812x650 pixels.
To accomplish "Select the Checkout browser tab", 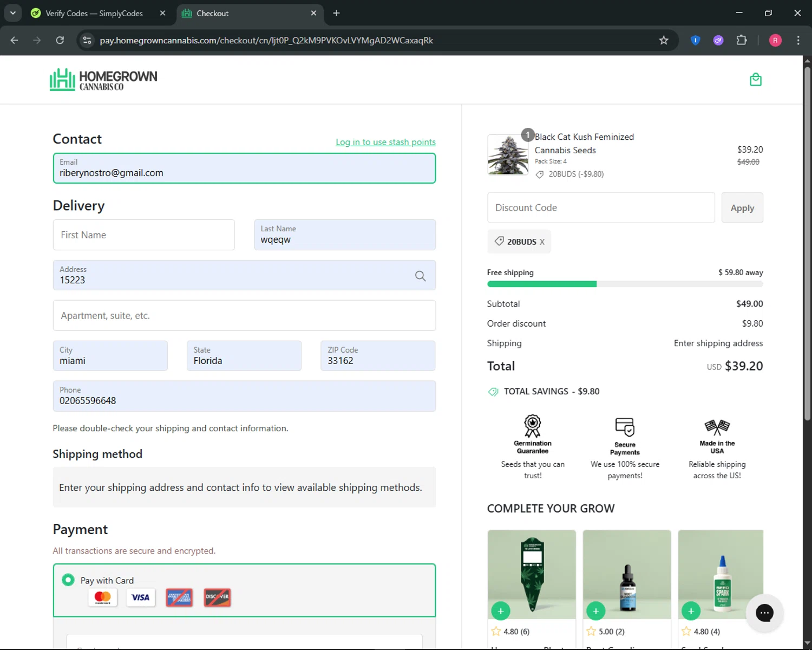I will (250, 13).
